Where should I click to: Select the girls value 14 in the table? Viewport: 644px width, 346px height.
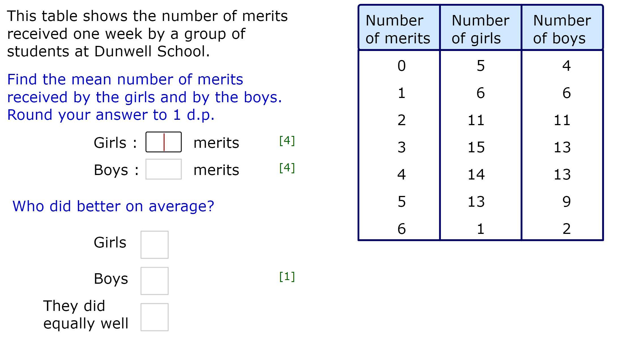[x=476, y=174]
